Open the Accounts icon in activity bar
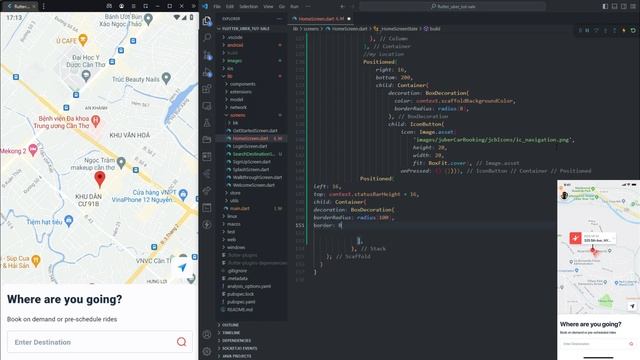This screenshot has width=640, height=360. [207, 335]
